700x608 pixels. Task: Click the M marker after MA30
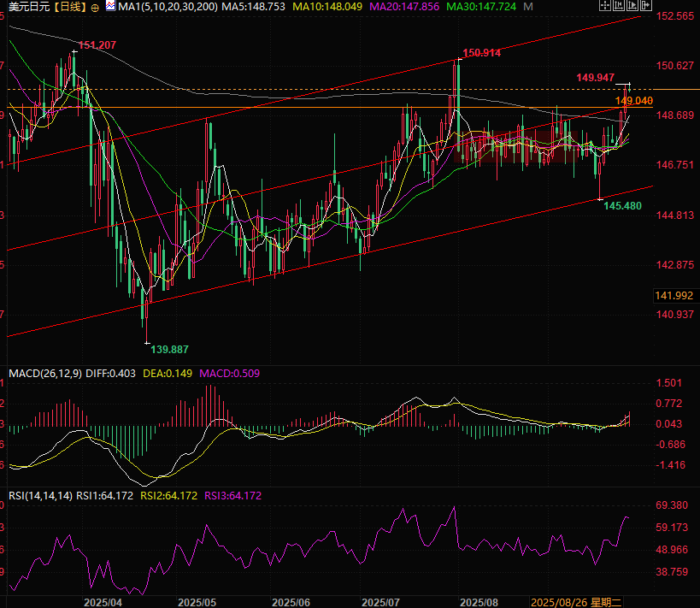coord(528,7)
